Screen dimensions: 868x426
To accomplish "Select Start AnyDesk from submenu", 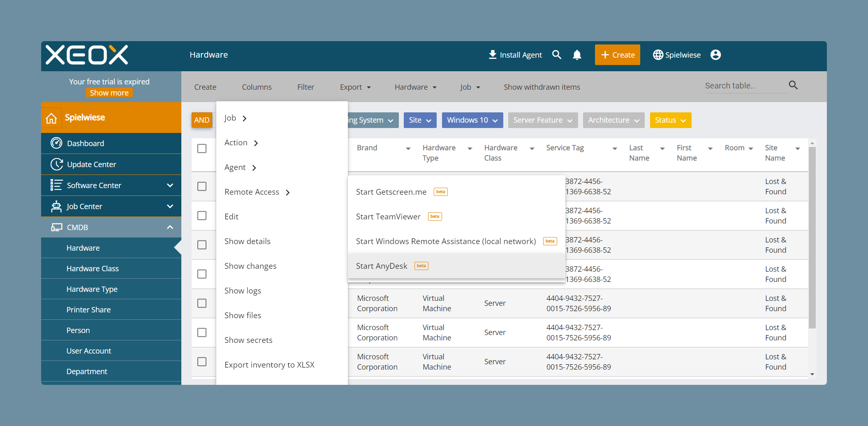I will pos(456,266).
